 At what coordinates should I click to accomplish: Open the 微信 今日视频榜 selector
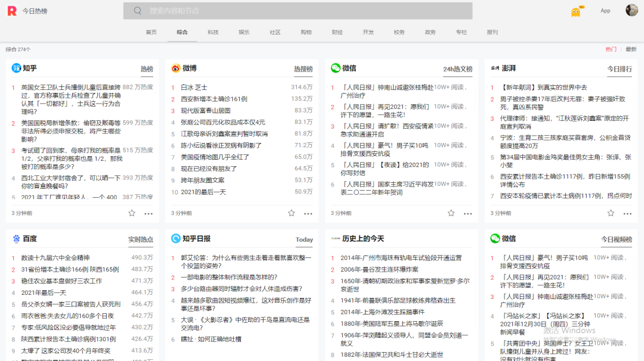coord(617,239)
